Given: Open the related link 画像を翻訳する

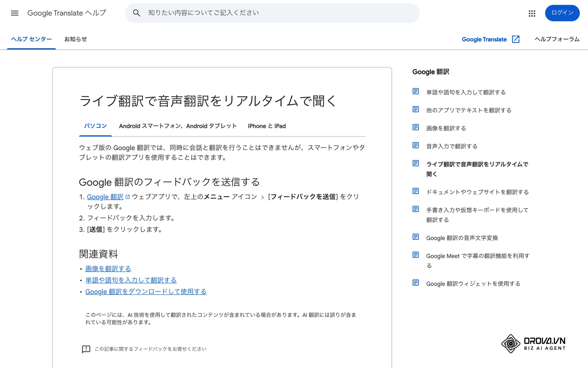Looking at the screenshot, I should point(108,269).
